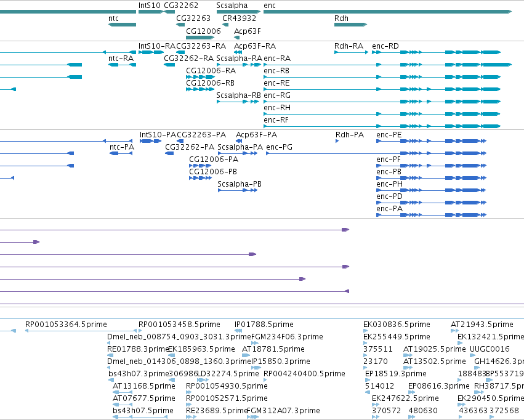Select the IntS10 gene label
The height and width of the screenshot is (420, 524).
pos(150,6)
